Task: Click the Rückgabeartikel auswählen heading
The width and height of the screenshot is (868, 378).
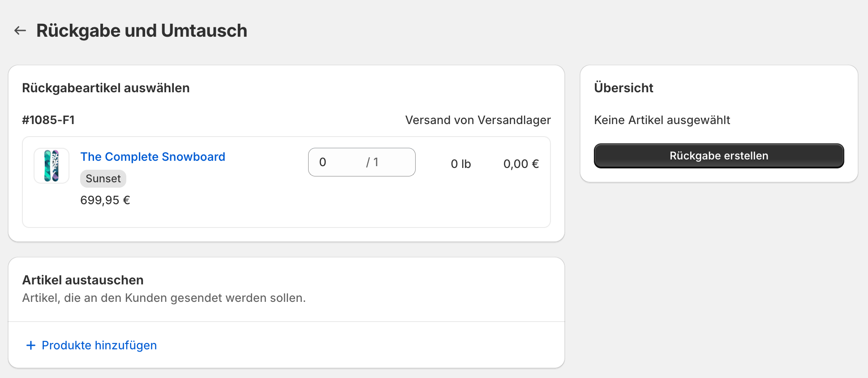Action: click(x=106, y=88)
